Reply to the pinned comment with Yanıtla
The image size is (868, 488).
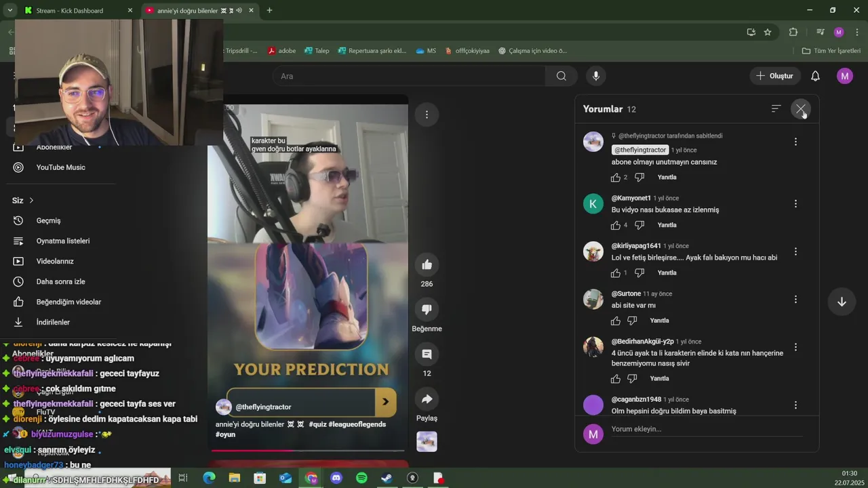tap(667, 178)
